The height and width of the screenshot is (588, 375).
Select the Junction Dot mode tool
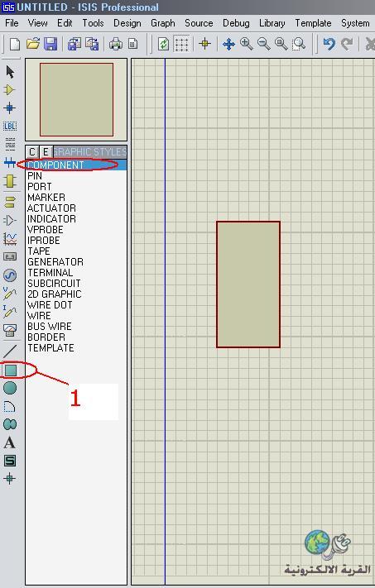(10, 108)
